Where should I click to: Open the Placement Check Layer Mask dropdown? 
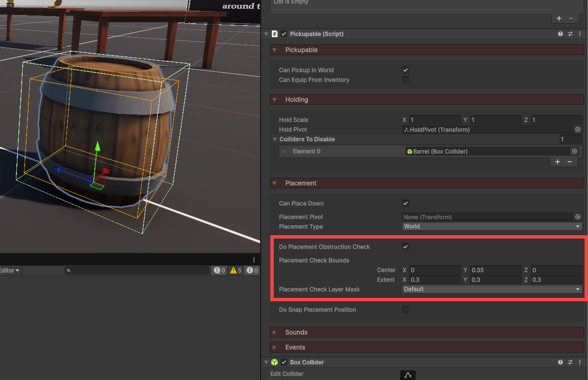pyautogui.click(x=492, y=289)
